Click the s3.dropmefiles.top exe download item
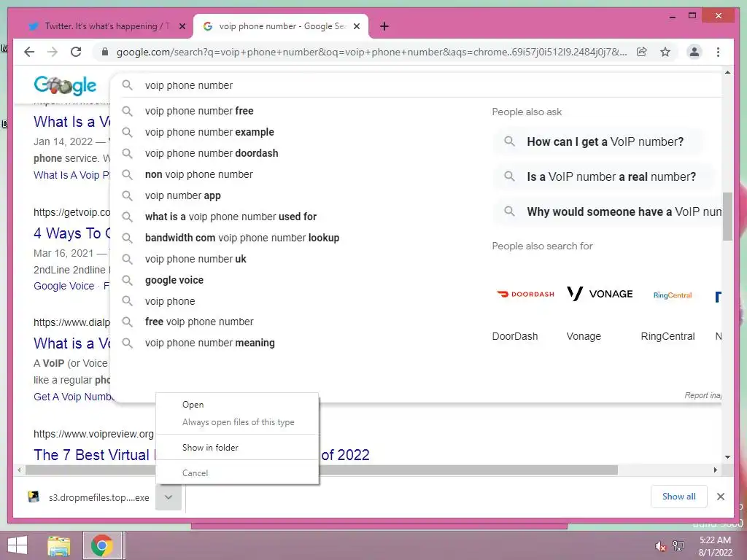The width and height of the screenshot is (747, 560). pyautogui.click(x=89, y=497)
